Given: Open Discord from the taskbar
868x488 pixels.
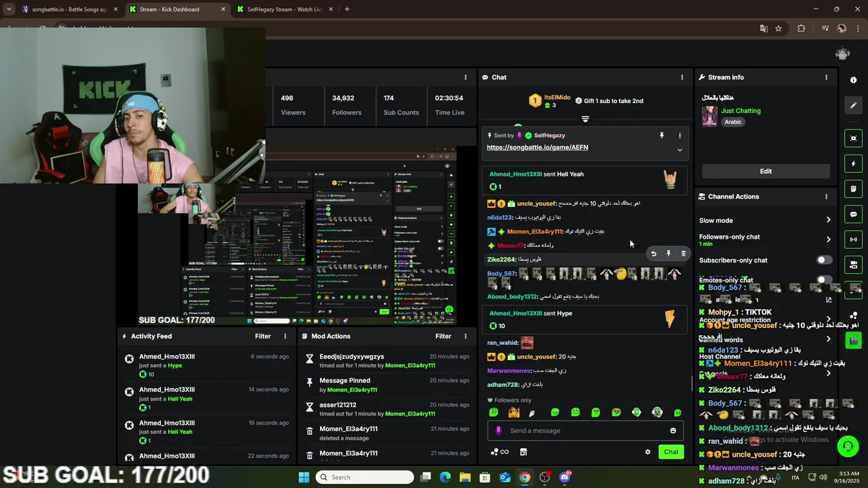Looking at the screenshot, I should tap(564, 477).
